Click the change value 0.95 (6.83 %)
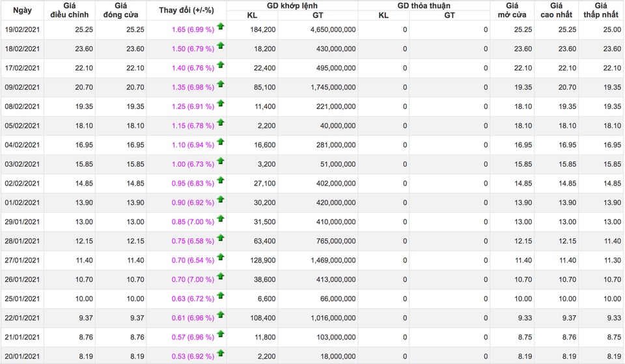The height and width of the screenshot is (364, 625). (193, 184)
